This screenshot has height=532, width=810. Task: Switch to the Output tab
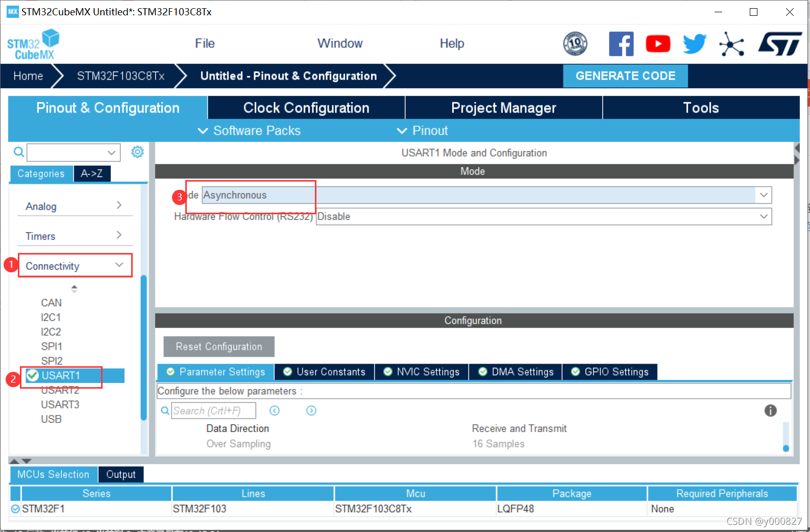tap(121, 474)
